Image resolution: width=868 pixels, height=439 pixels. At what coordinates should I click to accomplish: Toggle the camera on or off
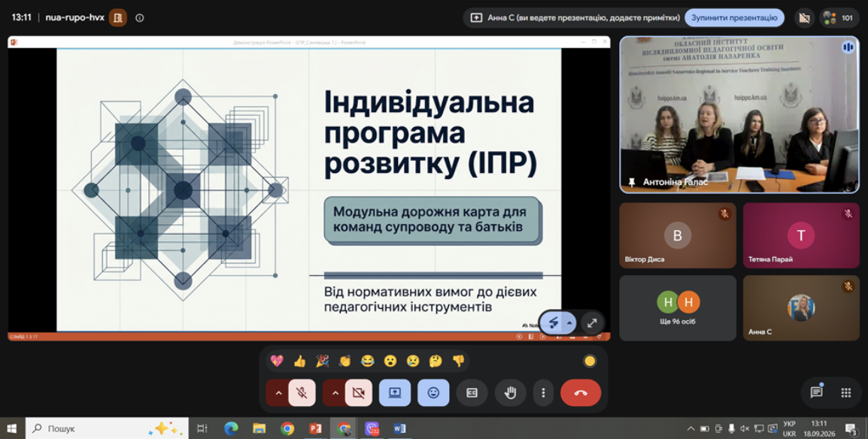(359, 392)
